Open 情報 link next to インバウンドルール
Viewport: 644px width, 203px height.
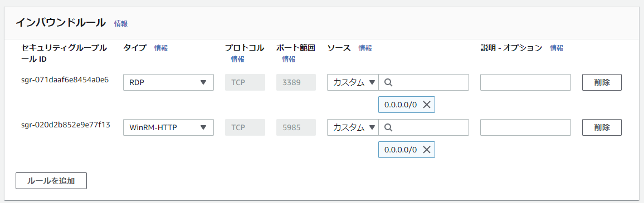121,24
